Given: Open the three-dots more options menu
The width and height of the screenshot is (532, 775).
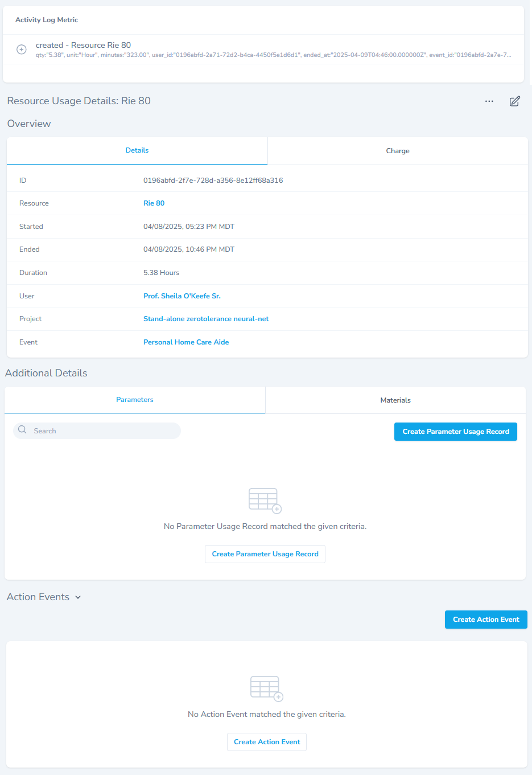Looking at the screenshot, I should pyautogui.click(x=489, y=101).
